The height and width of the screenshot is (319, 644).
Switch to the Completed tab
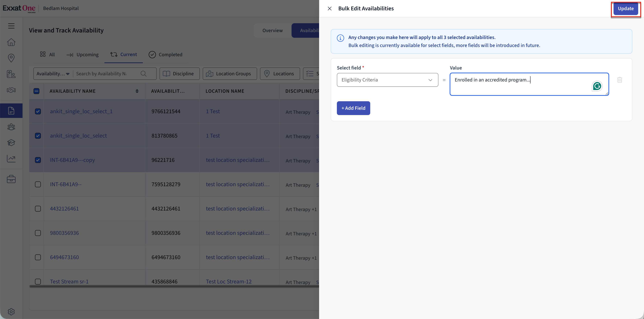pyautogui.click(x=166, y=55)
